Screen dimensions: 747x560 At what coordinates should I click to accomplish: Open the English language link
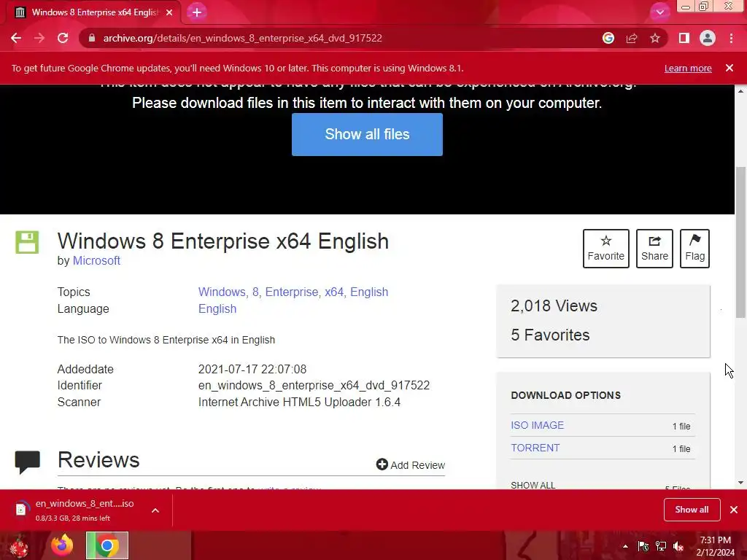click(x=217, y=308)
